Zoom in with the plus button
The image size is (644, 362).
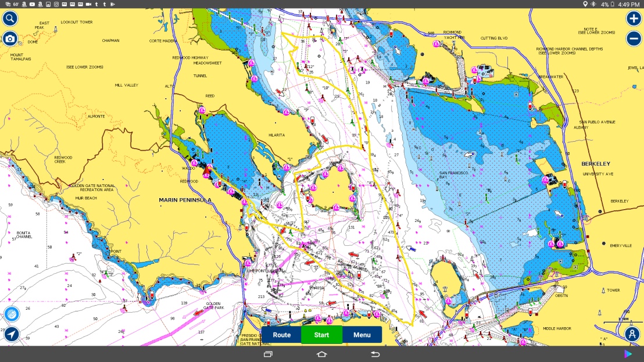tap(634, 18)
